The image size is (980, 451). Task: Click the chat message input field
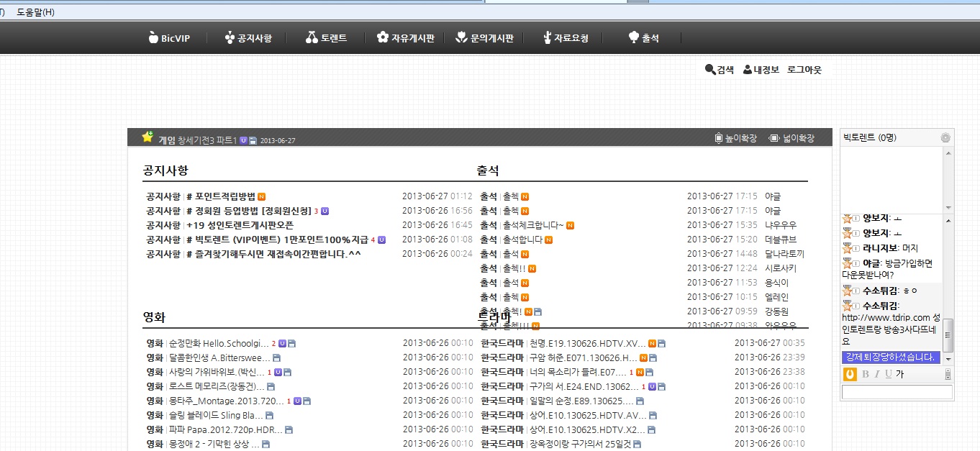897,392
